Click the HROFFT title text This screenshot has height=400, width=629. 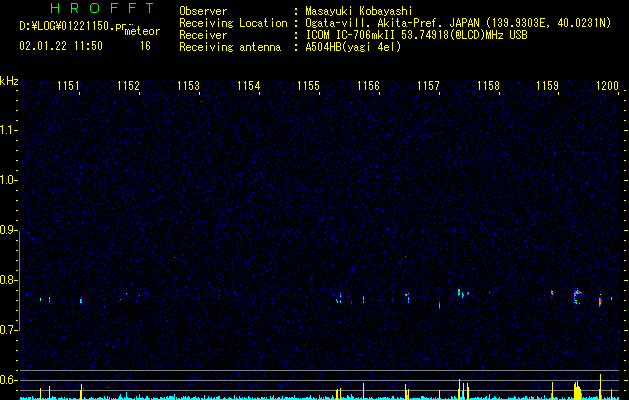(x=103, y=8)
